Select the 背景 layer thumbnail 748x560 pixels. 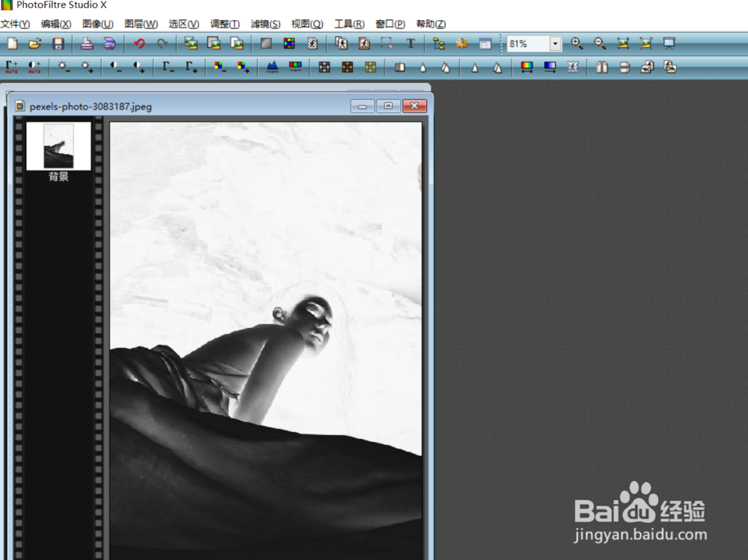click(58, 146)
